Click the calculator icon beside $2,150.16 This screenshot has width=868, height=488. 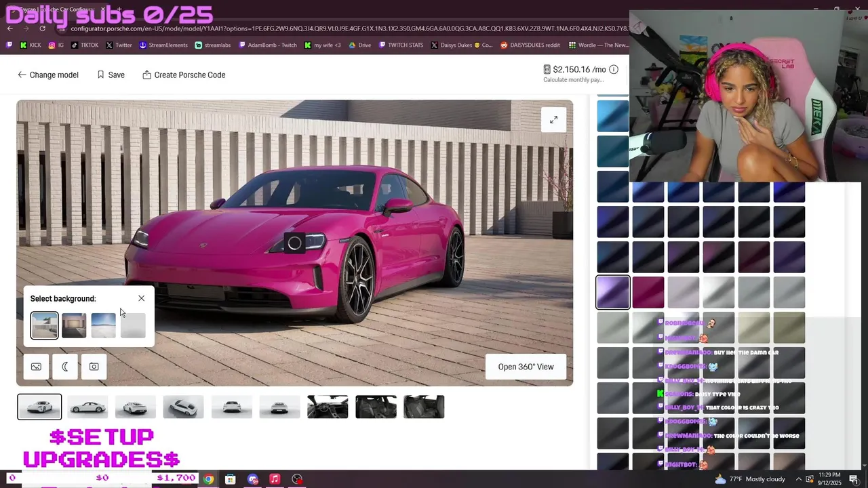(x=547, y=69)
